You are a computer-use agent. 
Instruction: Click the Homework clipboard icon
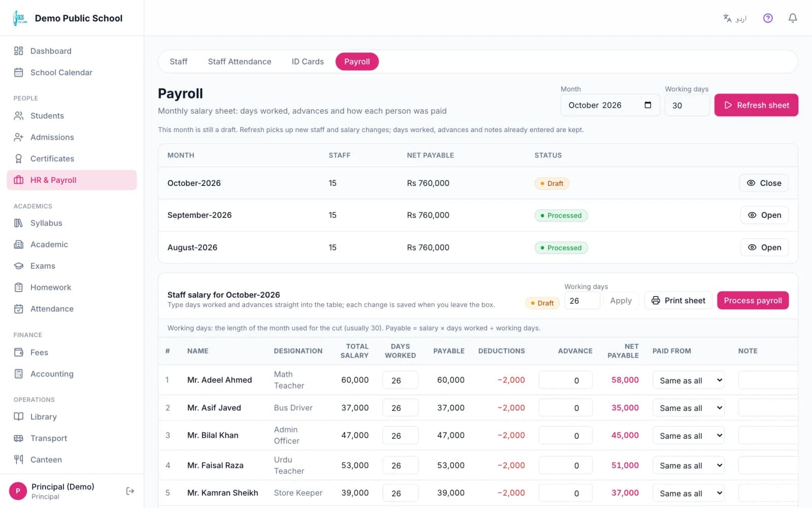coord(19,287)
